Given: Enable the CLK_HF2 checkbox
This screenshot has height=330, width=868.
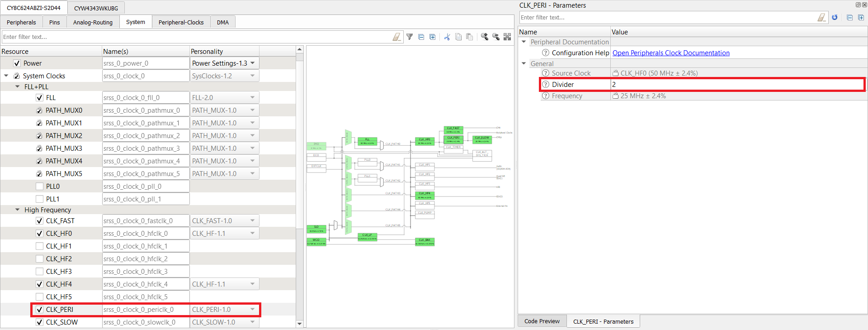Looking at the screenshot, I should (39, 259).
